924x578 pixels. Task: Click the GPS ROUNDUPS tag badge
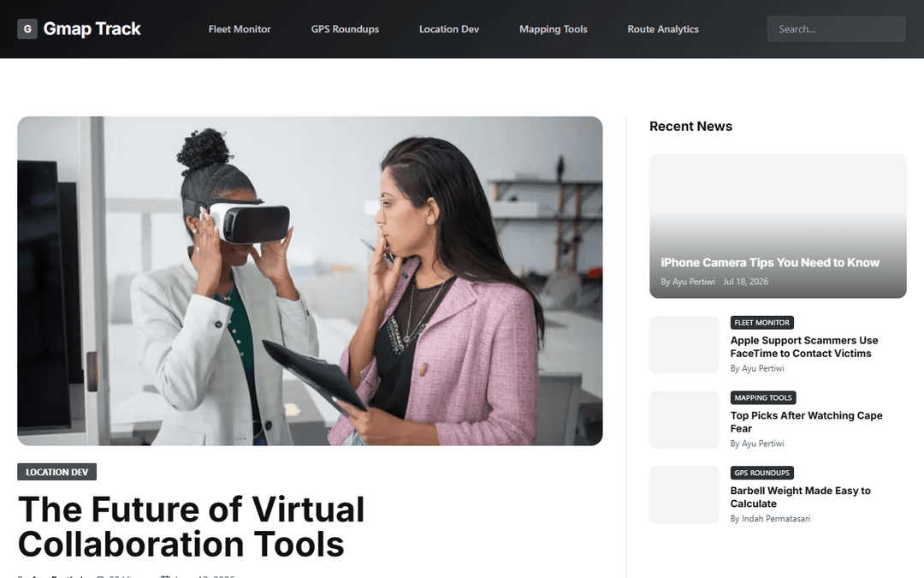pyautogui.click(x=761, y=473)
